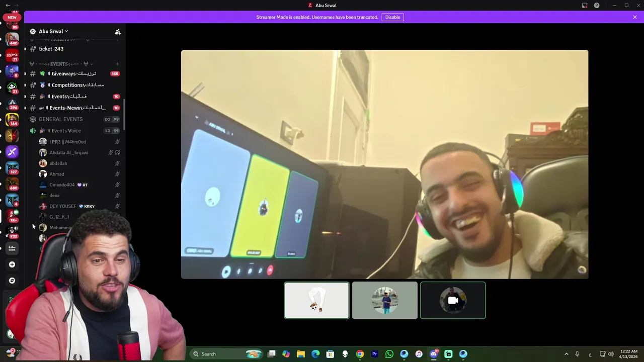Open Microsoft Store from the taskbar

pyautogui.click(x=330, y=354)
